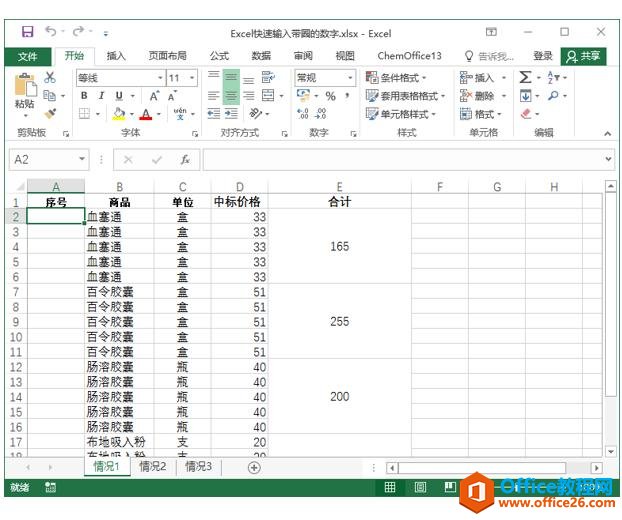Open the number format dropdown showing 常规

click(350, 78)
